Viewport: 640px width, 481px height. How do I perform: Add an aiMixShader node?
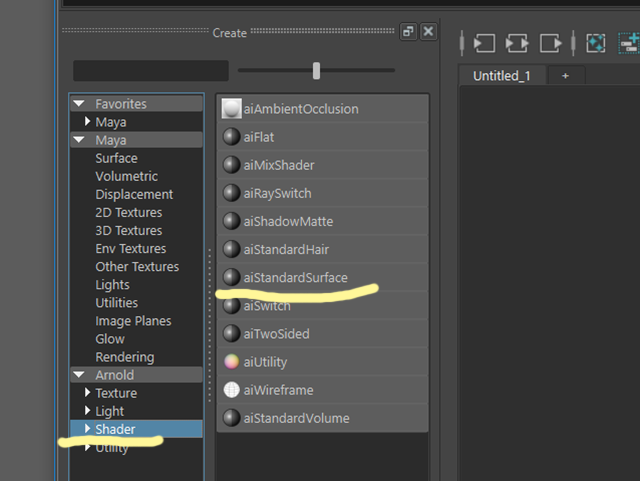coord(322,165)
